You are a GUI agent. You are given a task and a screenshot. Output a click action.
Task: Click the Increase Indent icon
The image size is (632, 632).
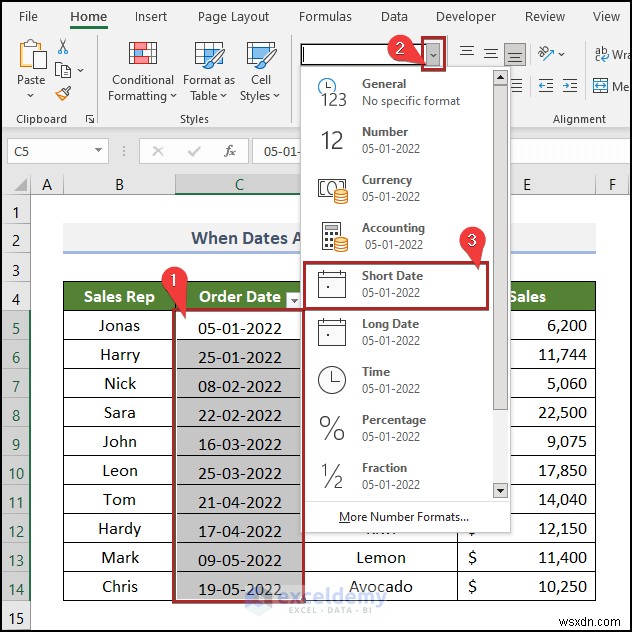(x=570, y=85)
